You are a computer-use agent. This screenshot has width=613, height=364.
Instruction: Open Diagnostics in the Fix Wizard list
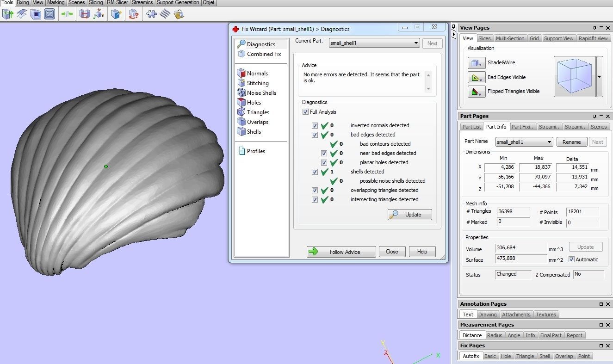click(x=261, y=44)
